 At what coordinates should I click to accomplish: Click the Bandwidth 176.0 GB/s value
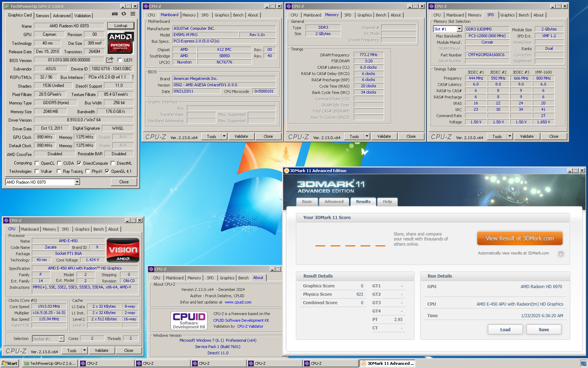[115, 111]
